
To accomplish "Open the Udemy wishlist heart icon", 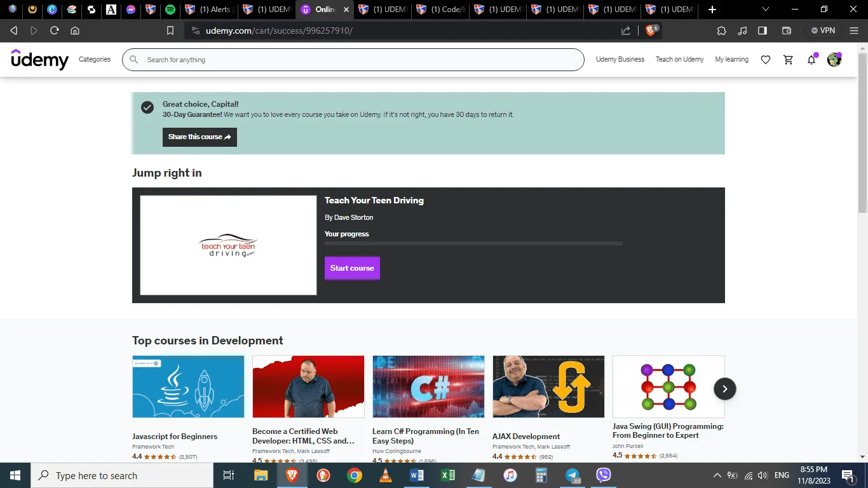I will click(766, 60).
